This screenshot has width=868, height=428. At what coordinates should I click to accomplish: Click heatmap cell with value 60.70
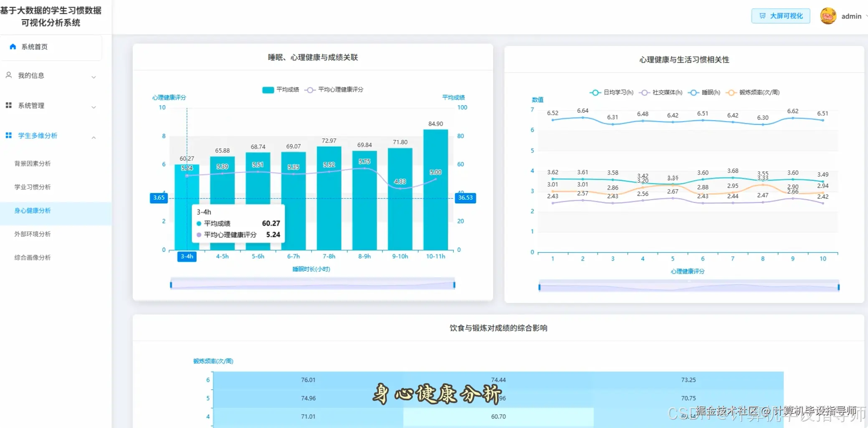[x=499, y=417]
